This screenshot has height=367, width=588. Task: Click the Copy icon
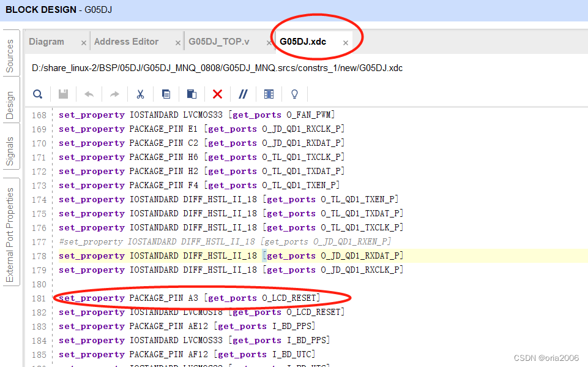166,94
